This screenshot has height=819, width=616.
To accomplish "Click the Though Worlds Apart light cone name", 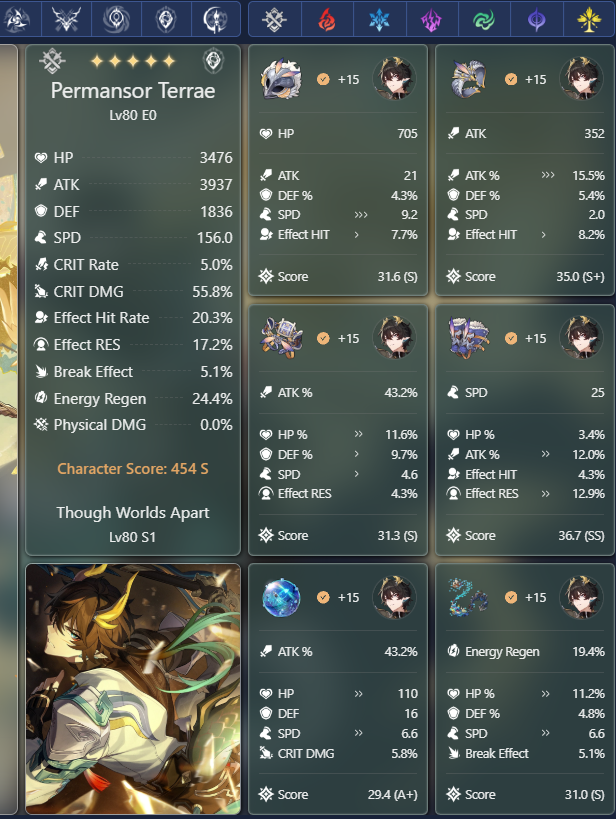I will 133,512.
